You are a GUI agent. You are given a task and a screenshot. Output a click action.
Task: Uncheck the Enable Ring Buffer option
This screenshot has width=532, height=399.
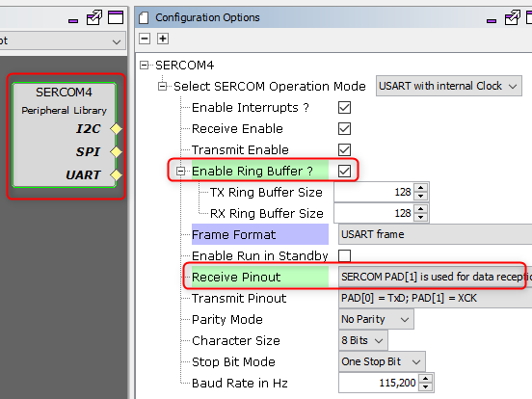tap(344, 171)
